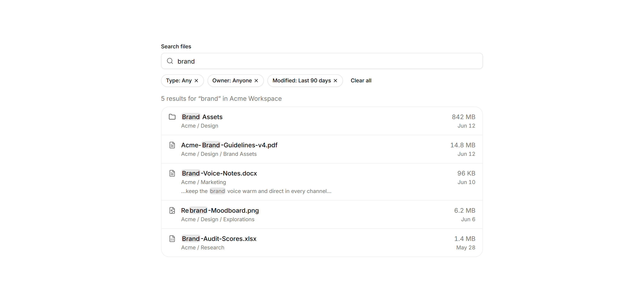644x300 pixels.
Task: Click the 842 MB size value
Action: tap(464, 117)
